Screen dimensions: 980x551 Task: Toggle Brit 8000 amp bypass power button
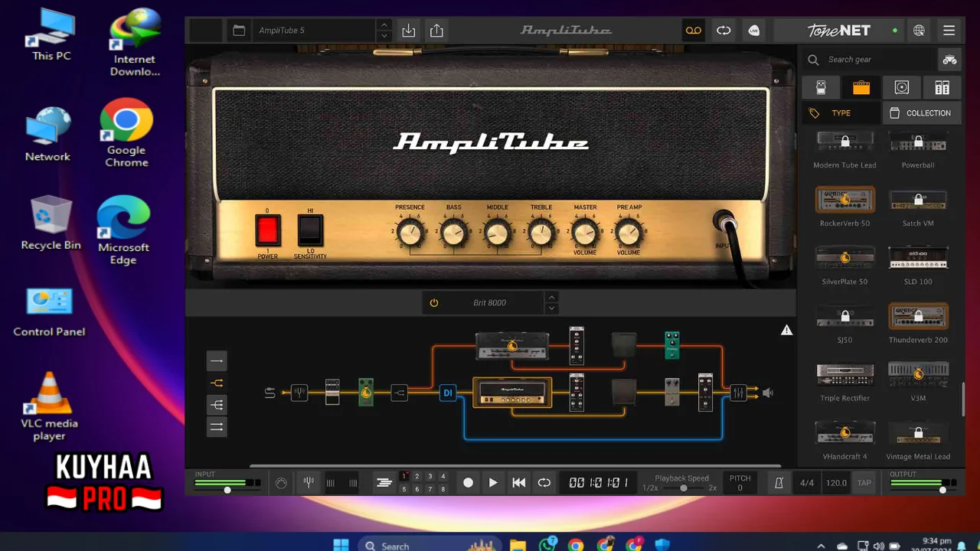434,303
